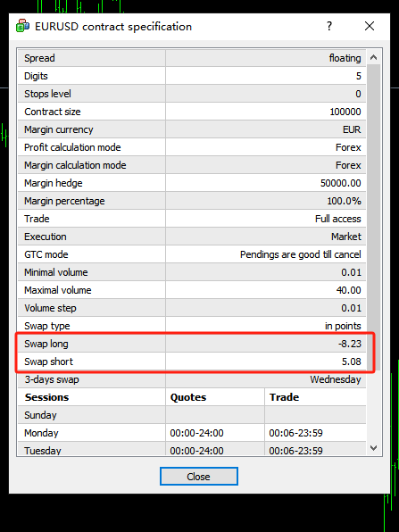Select the Swap long row

pyautogui.click(x=192, y=344)
